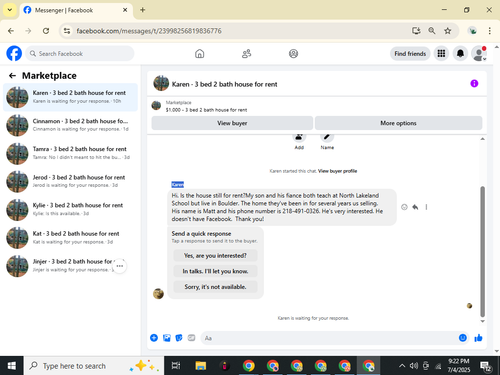500x375 pixels.
Task: Open Windows Start menu
Action: pyautogui.click(x=12, y=366)
